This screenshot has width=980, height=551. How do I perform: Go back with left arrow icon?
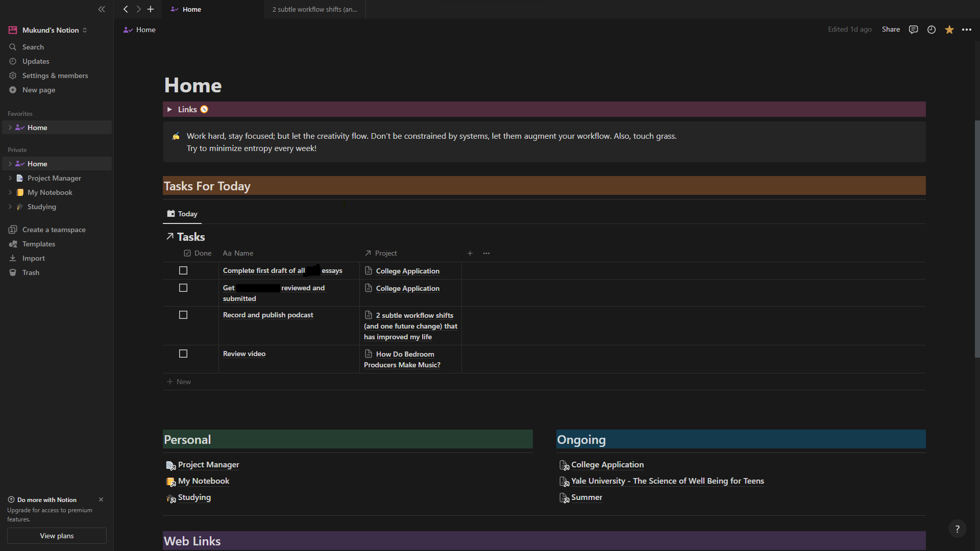[x=126, y=9]
